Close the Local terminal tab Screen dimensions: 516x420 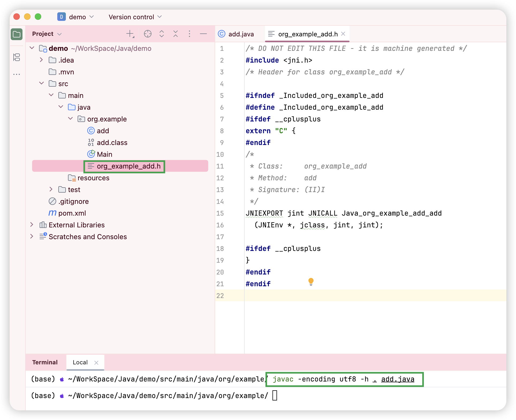coord(96,362)
